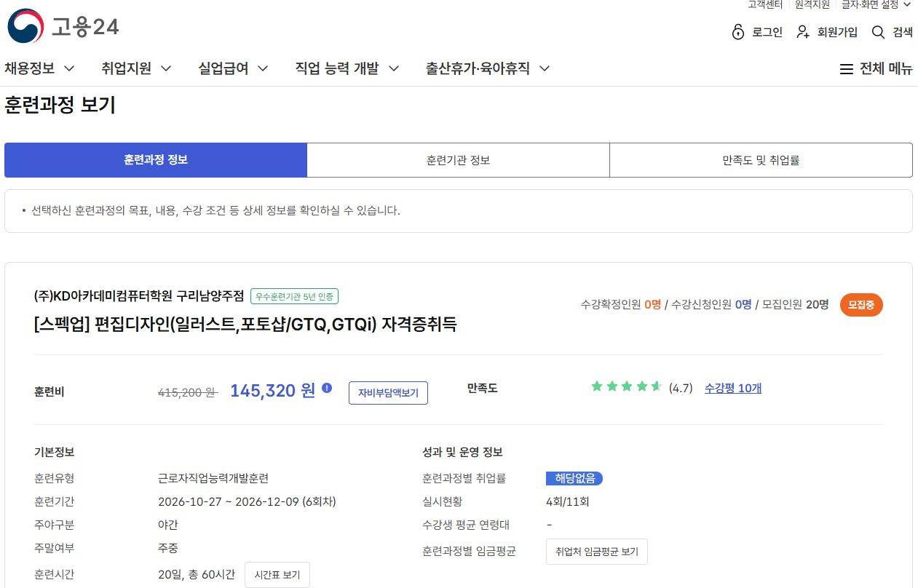The width and height of the screenshot is (918, 588).
Task: Click the course title [스펙업] 편집디자인
Action: (x=245, y=324)
